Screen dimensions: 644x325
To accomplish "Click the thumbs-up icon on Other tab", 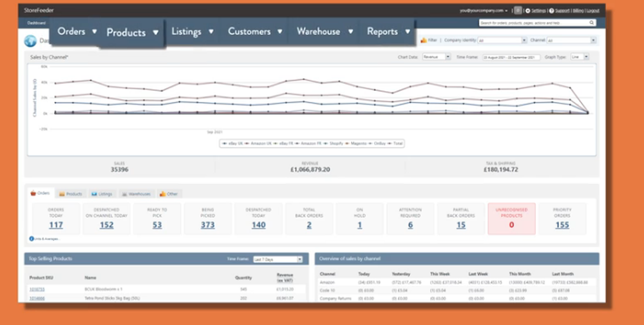I will click(x=163, y=193).
